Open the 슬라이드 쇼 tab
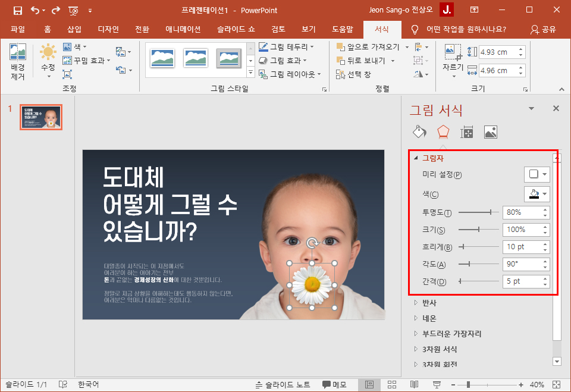This screenshot has height=392, width=571. [236, 29]
